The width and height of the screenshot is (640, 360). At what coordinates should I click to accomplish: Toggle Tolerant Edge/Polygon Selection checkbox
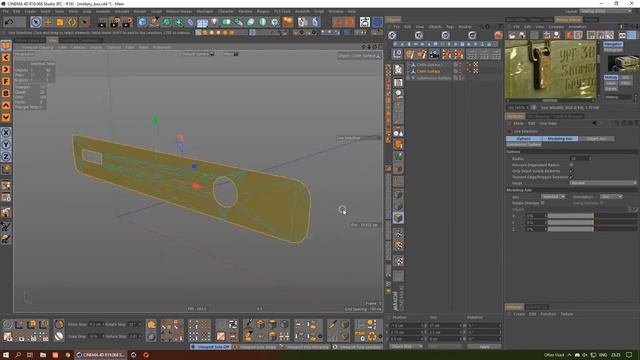pos(571,177)
